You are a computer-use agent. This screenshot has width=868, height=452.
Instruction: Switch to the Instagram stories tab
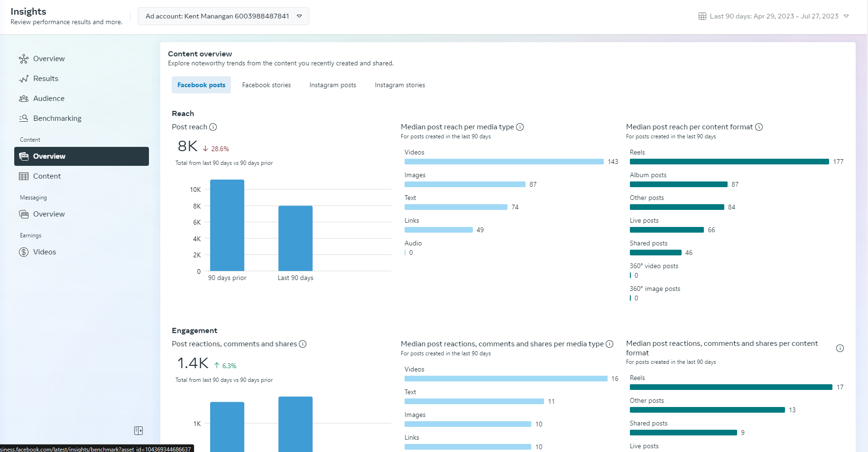click(400, 85)
